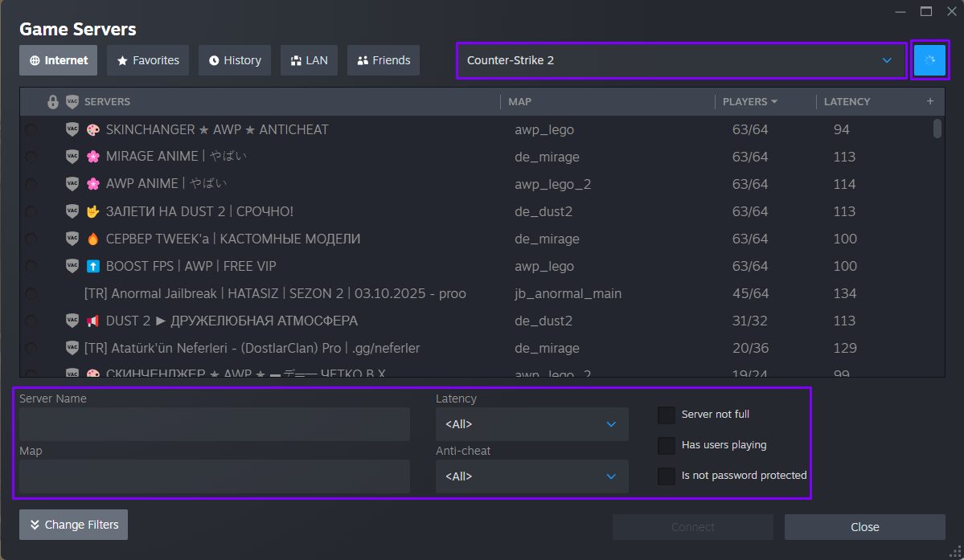Enable the Server not full filter
This screenshot has height=560, width=964.
[x=667, y=415]
